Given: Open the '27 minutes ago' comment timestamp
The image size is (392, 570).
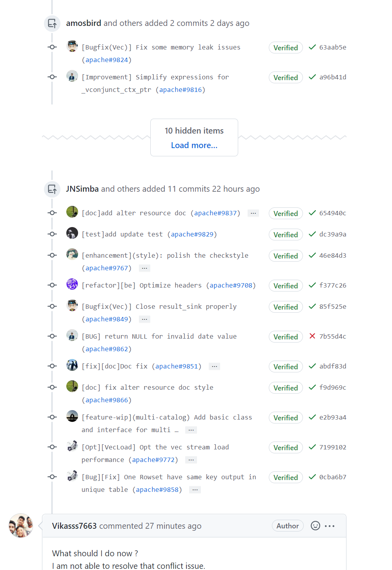Looking at the screenshot, I should [173, 526].
